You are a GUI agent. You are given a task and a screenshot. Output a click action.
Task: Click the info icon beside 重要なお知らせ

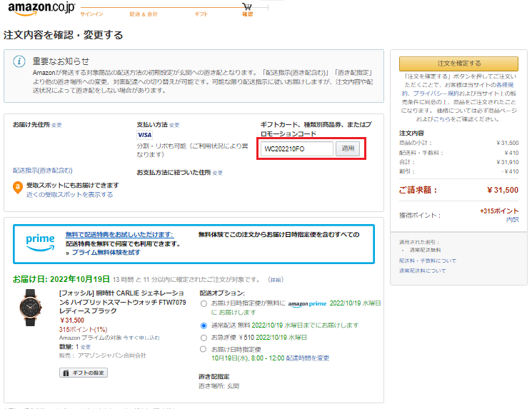(19, 61)
